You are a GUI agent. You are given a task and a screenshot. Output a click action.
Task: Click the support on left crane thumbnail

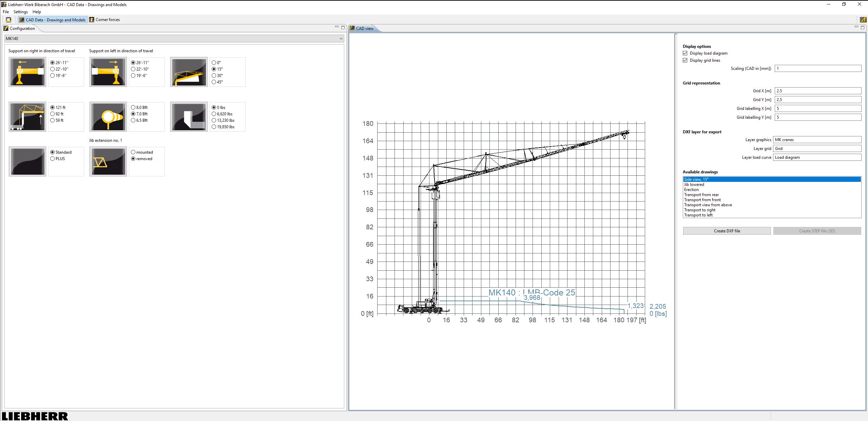point(108,72)
